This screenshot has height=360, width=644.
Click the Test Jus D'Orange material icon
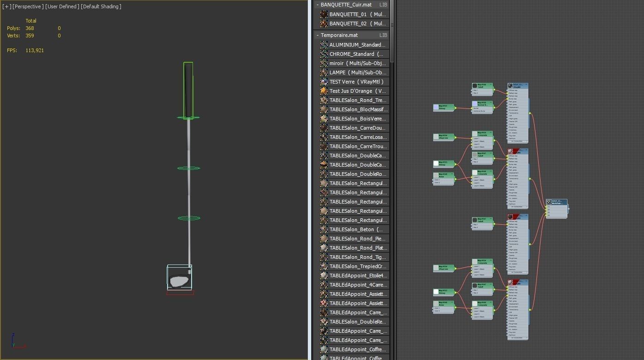(x=324, y=91)
